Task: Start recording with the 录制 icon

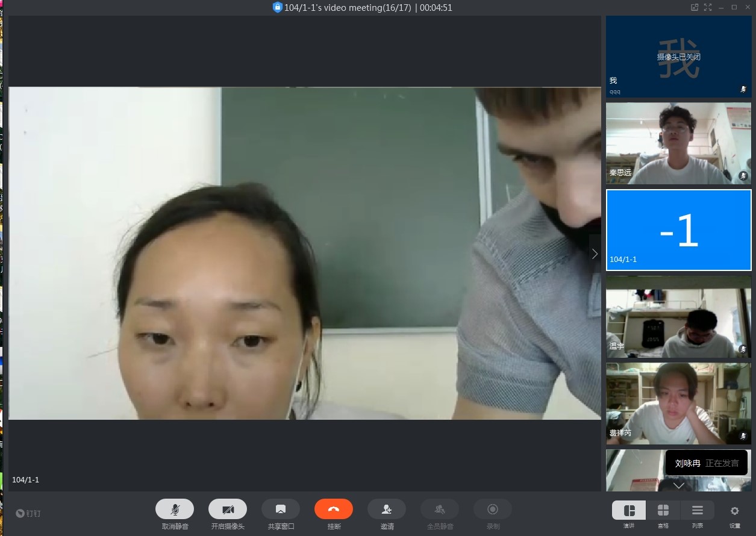Action: (x=493, y=510)
